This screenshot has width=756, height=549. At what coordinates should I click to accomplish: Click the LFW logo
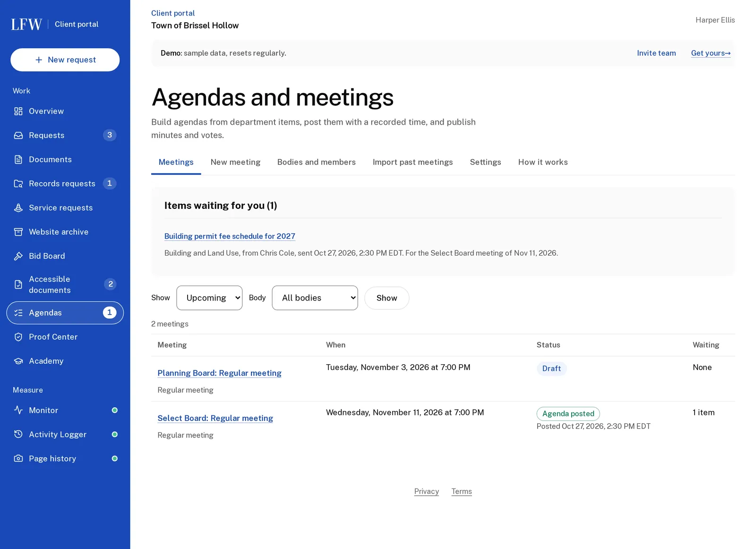pyautogui.click(x=26, y=24)
